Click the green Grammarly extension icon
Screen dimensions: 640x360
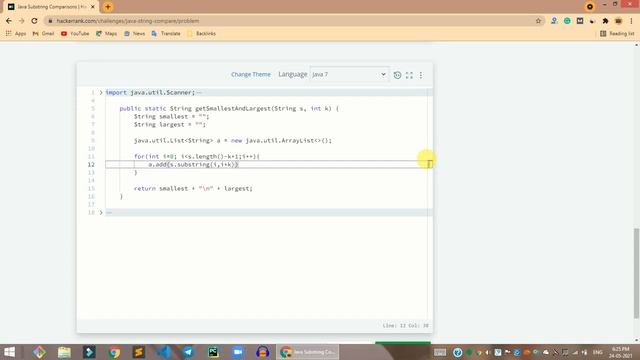567,21
